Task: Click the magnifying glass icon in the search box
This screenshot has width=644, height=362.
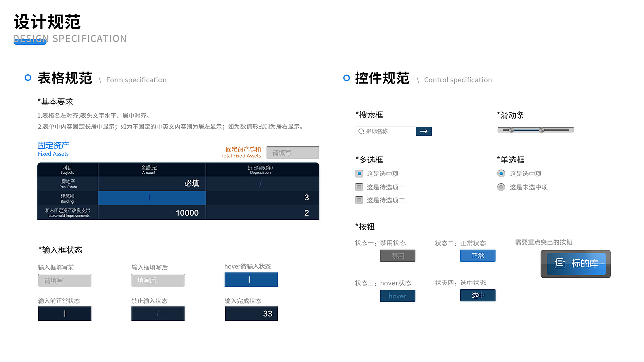Action: [x=361, y=131]
